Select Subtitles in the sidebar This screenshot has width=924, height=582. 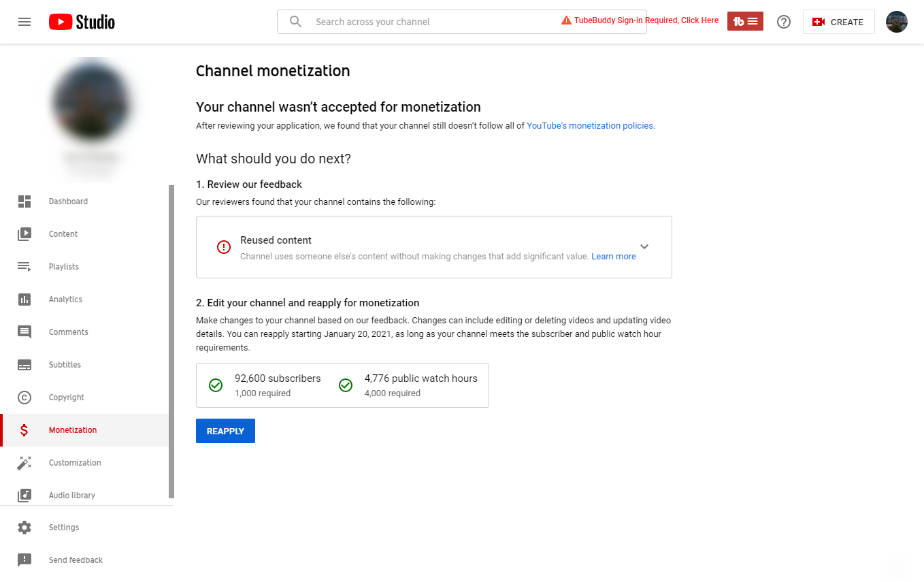coord(84,365)
